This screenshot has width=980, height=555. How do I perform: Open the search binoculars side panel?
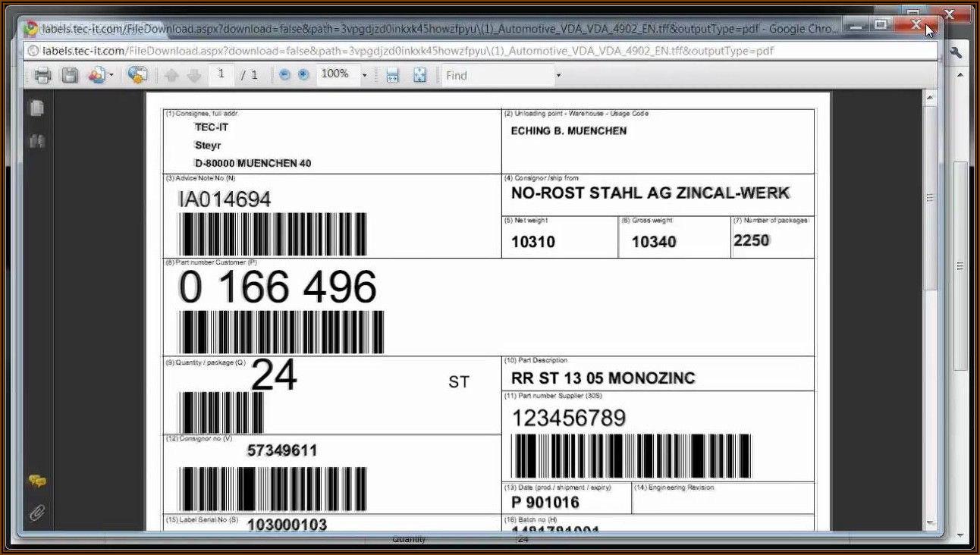click(36, 141)
